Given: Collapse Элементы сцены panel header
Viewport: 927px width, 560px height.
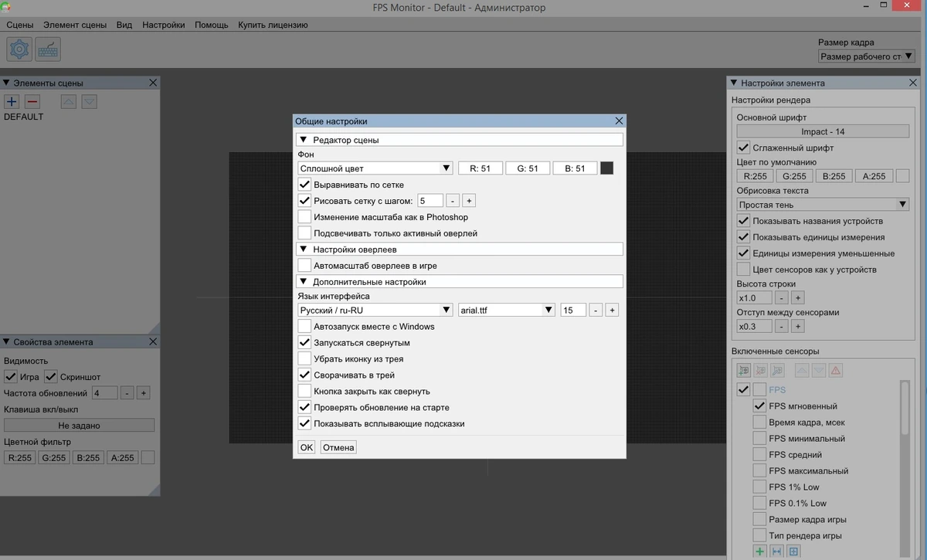Looking at the screenshot, I should (6, 83).
